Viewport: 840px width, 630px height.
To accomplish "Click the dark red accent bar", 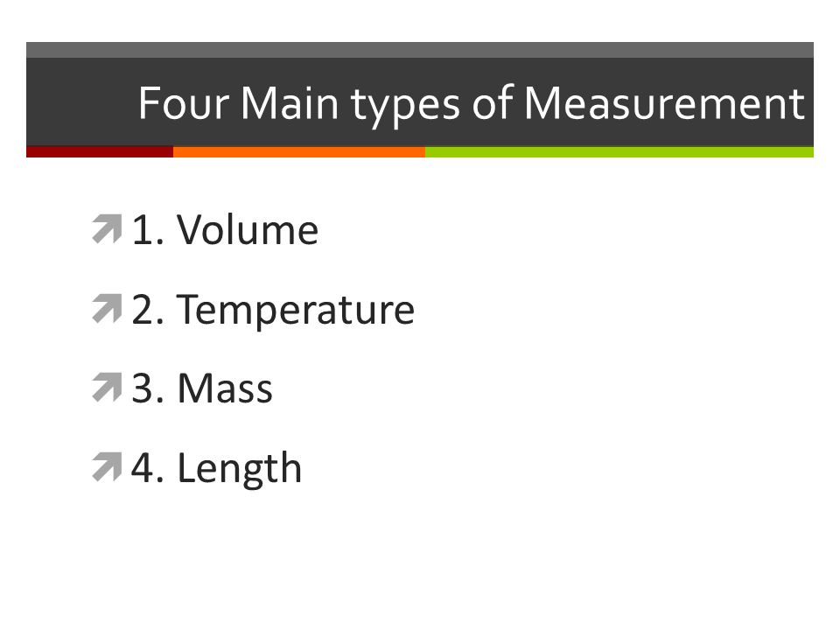I will tap(100, 152).
